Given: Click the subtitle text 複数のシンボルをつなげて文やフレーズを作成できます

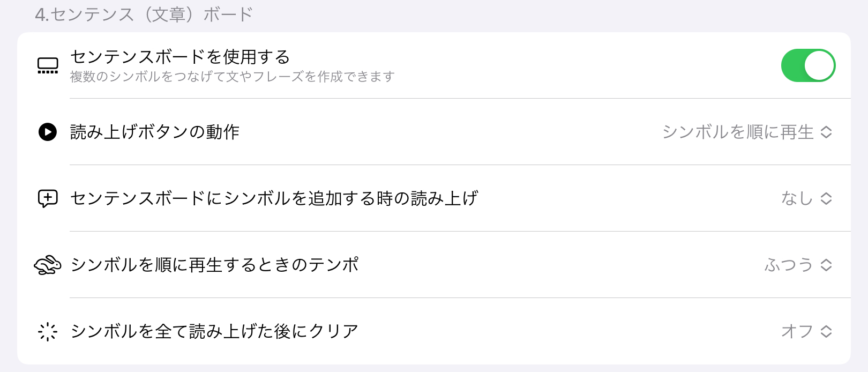Looking at the screenshot, I should 230,77.
